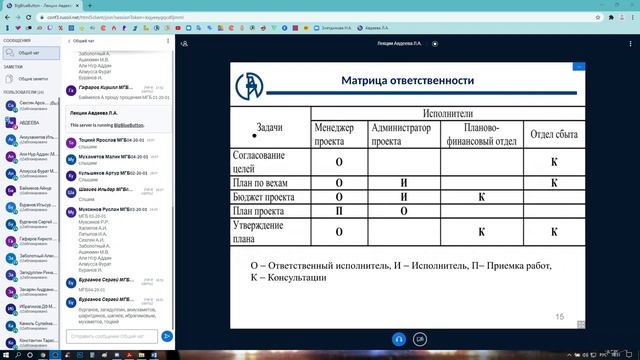Click table row План по вехам
640x360 pixels.
tap(407, 183)
